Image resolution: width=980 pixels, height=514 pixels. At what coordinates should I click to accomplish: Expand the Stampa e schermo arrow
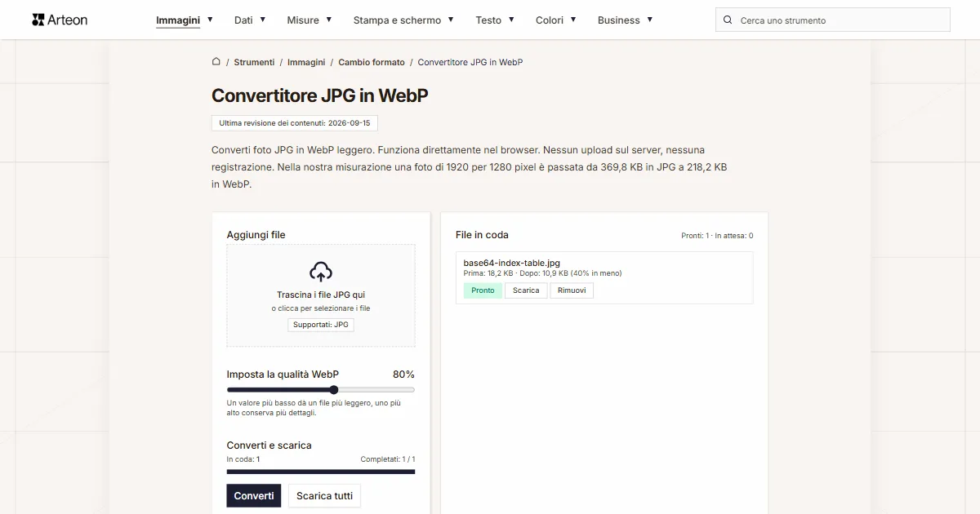click(x=451, y=19)
